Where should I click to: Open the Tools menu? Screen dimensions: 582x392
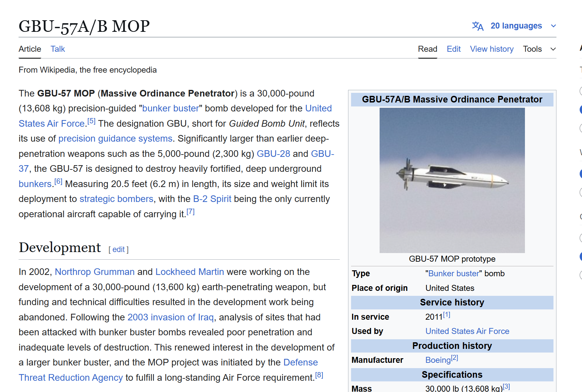coord(532,49)
